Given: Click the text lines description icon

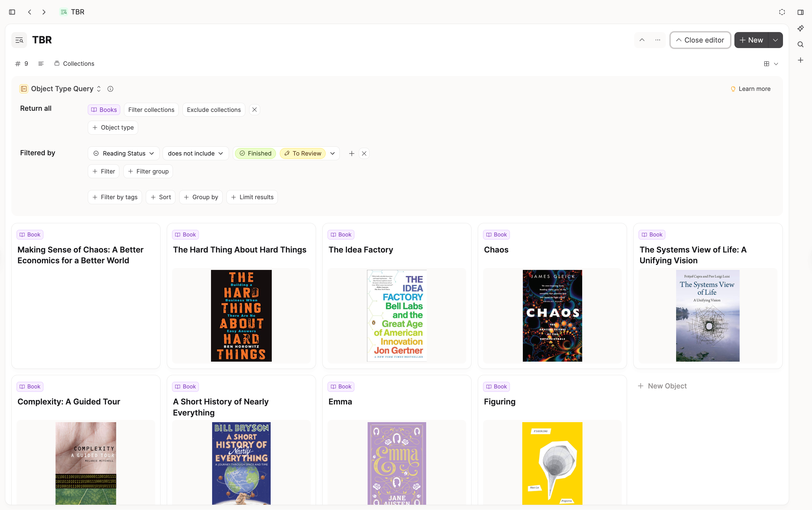Looking at the screenshot, I should coord(41,64).
